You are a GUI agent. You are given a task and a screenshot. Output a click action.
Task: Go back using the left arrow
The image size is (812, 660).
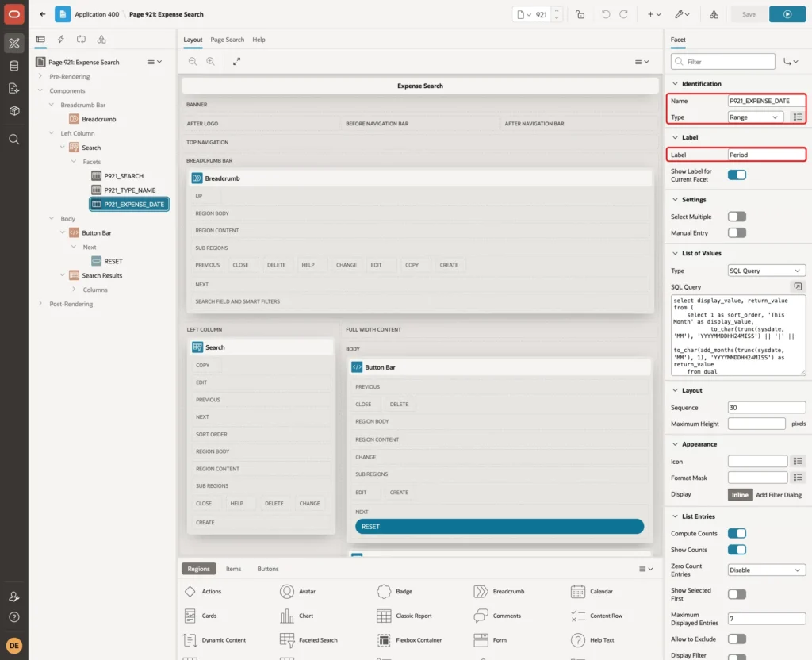tap(43, 14)
